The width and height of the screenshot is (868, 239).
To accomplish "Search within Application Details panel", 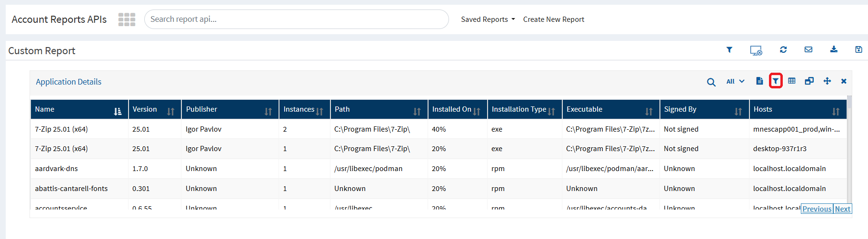I will coord(711,82).
